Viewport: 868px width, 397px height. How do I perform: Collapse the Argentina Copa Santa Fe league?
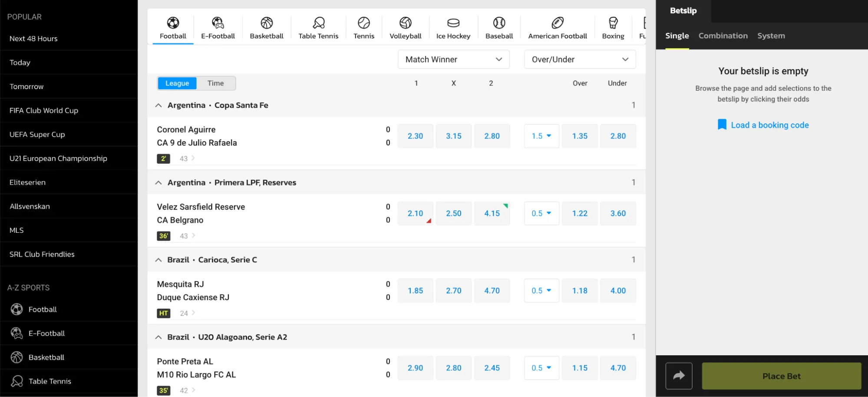pos(158,106)
